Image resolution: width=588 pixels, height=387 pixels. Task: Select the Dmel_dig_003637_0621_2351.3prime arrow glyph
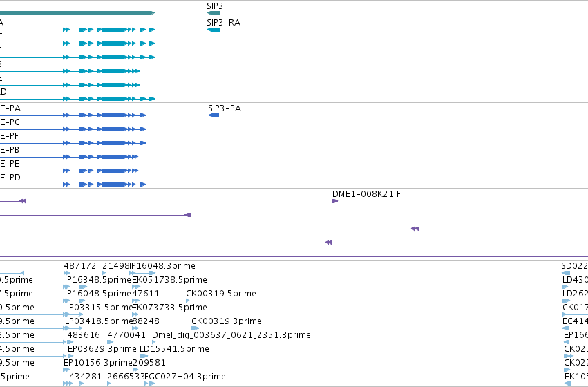[x=154, y=342]
